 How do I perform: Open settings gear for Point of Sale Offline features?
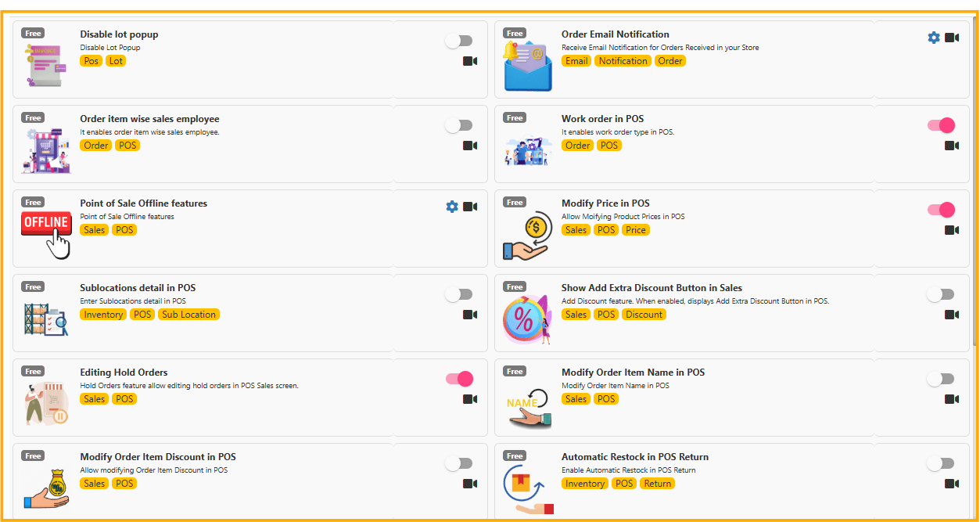(x=451, y=207)
